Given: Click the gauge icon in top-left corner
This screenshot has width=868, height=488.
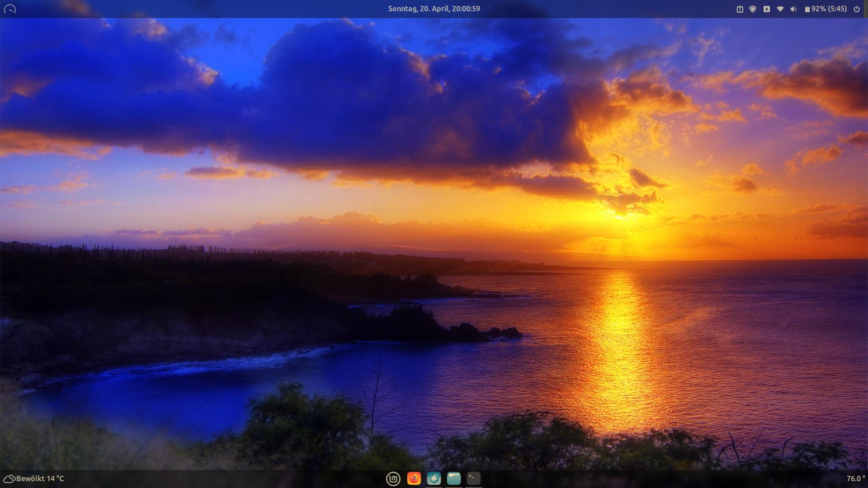Looking at the screenshot, I should pos(9,9).
